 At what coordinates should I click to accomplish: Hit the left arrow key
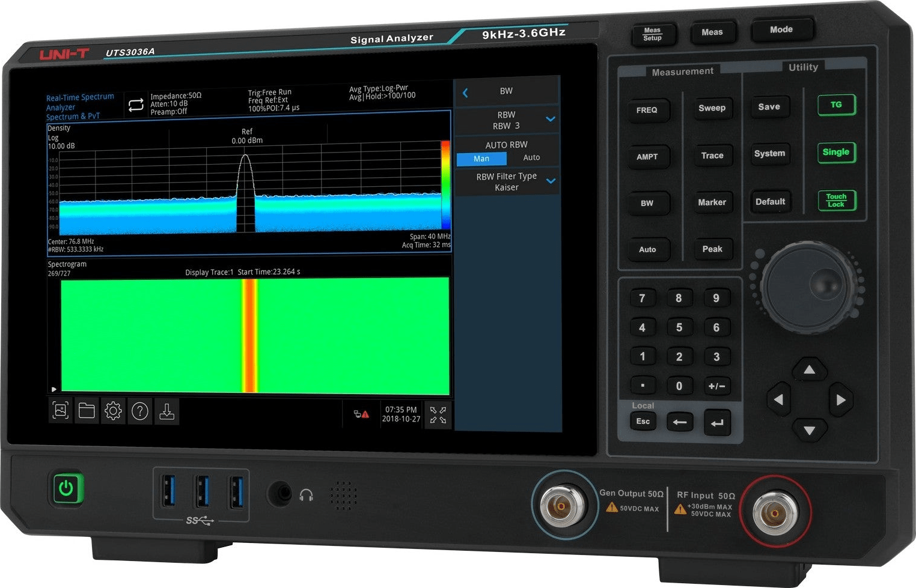point(778,399)
